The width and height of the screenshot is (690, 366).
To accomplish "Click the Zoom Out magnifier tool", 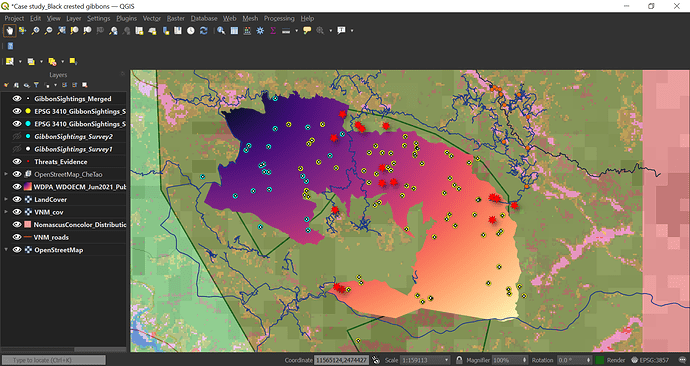I will click(48, 30).
